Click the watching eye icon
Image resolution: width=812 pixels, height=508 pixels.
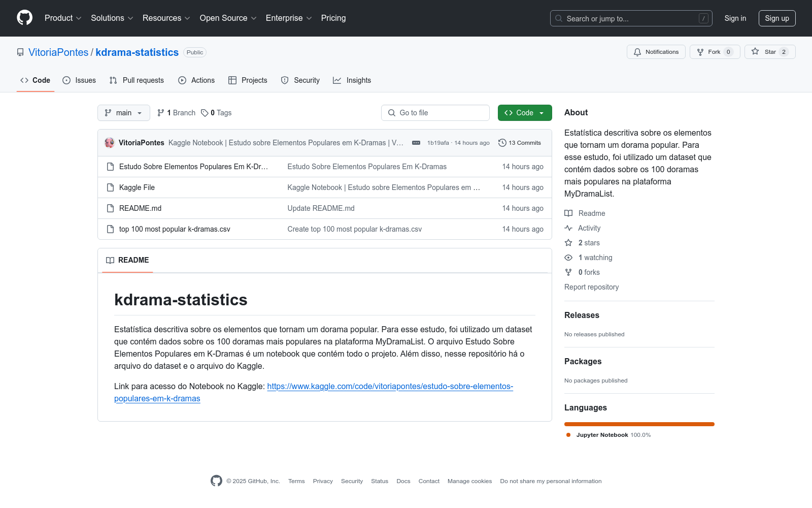(568, 258)
